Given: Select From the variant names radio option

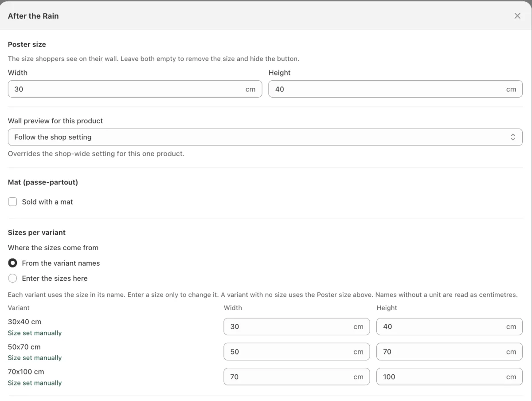Looking at the screenshot, I should coord(13,263).
